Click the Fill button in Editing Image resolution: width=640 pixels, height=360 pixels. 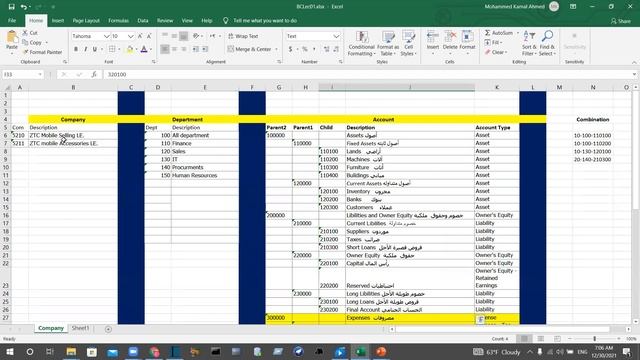[492, 42]
